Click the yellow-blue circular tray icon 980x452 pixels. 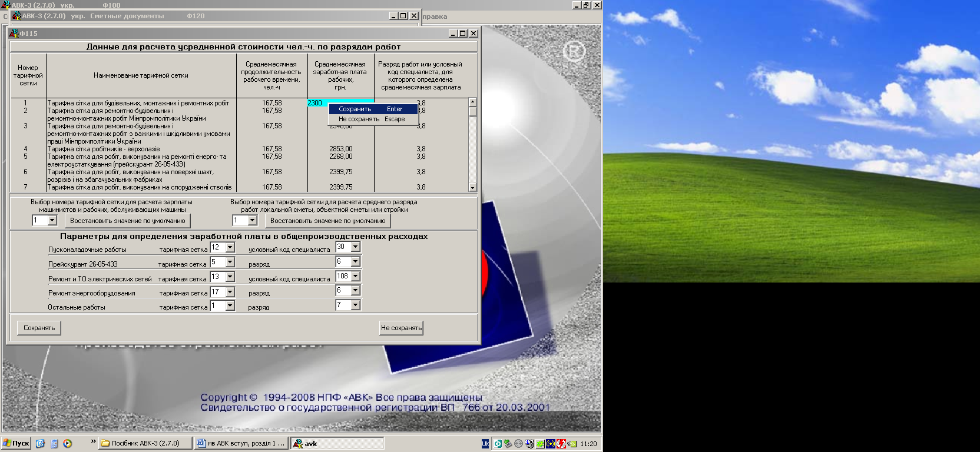[x=551, y=444]
